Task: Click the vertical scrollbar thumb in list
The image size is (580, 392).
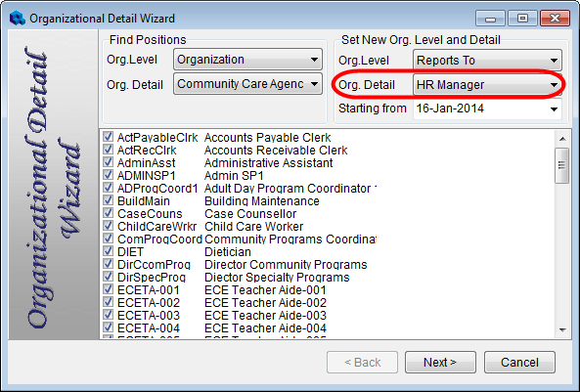Action: click(562, 165)
